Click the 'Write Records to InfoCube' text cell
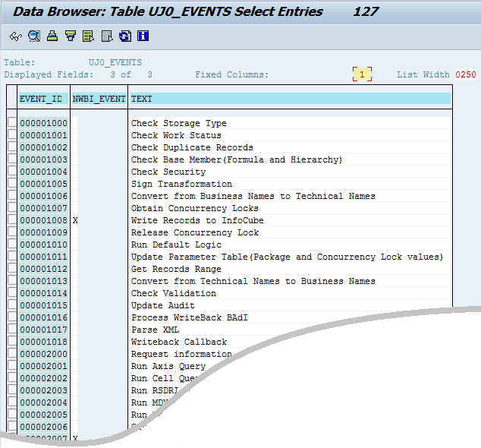The height and width of the screenshot is (448, 481). (197, 220)
